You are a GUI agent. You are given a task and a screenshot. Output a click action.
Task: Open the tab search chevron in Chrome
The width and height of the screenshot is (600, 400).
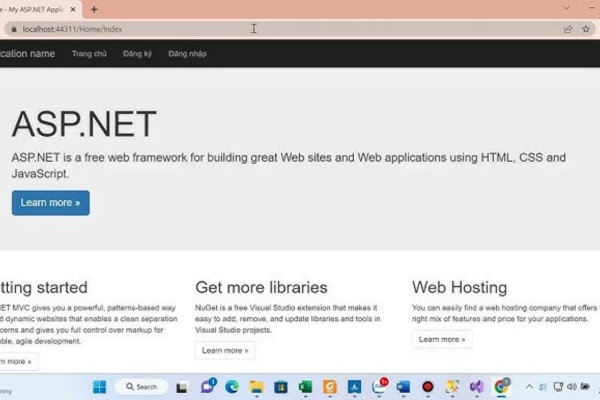[567, 8]
